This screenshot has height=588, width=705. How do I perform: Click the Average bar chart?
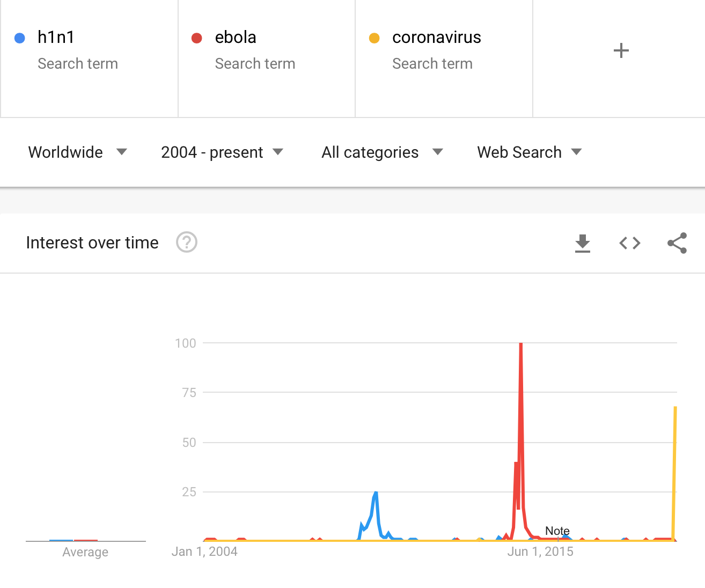[x=74, y=540]
